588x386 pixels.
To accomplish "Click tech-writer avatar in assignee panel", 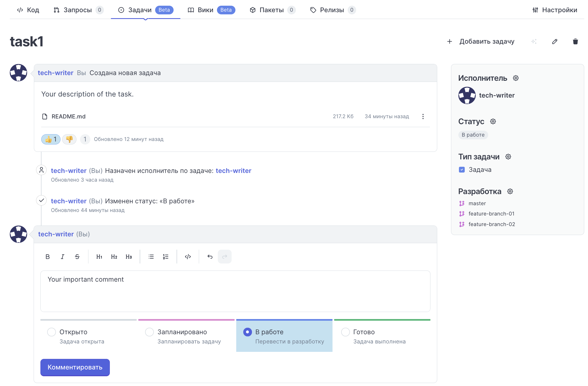I will 467,95.
